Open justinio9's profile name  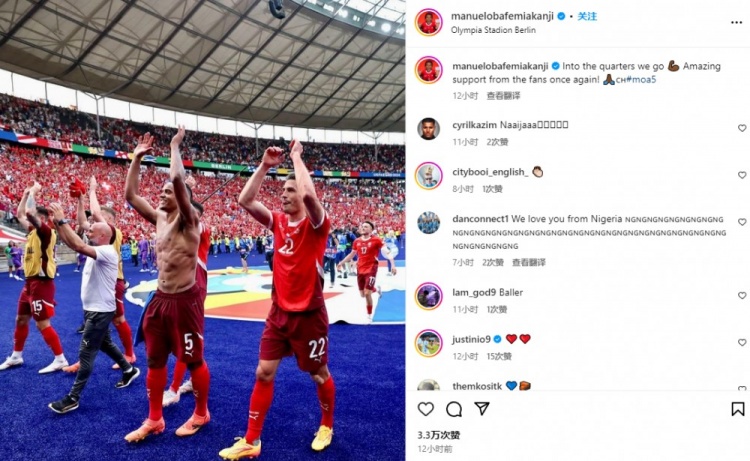click(x=471, y=339)
